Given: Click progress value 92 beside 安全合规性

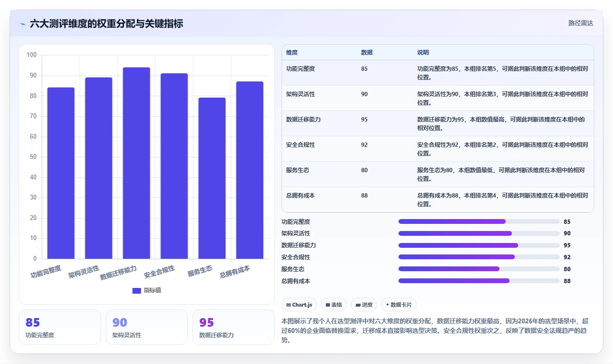Looking at the screenshot, I should tap(567, 257).
